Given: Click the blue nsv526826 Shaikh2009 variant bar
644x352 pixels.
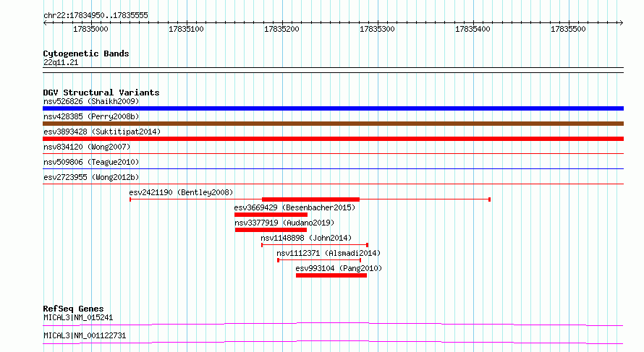Looking at the screenshot, I should pos(333,108).
